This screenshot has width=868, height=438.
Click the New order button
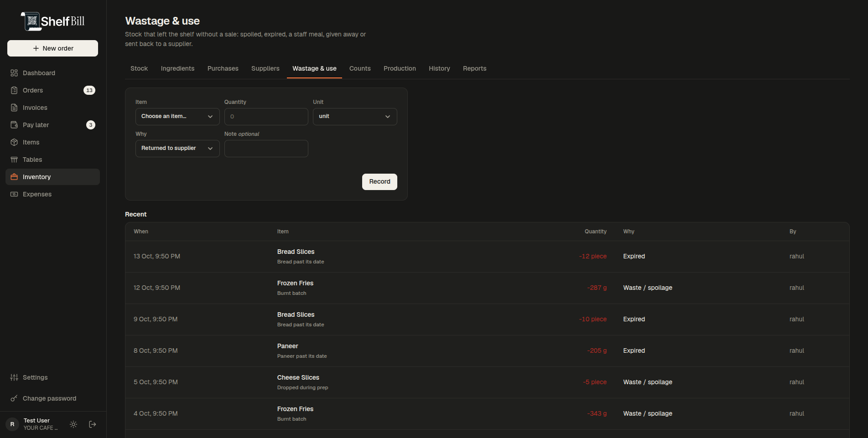tap(52, 48)
